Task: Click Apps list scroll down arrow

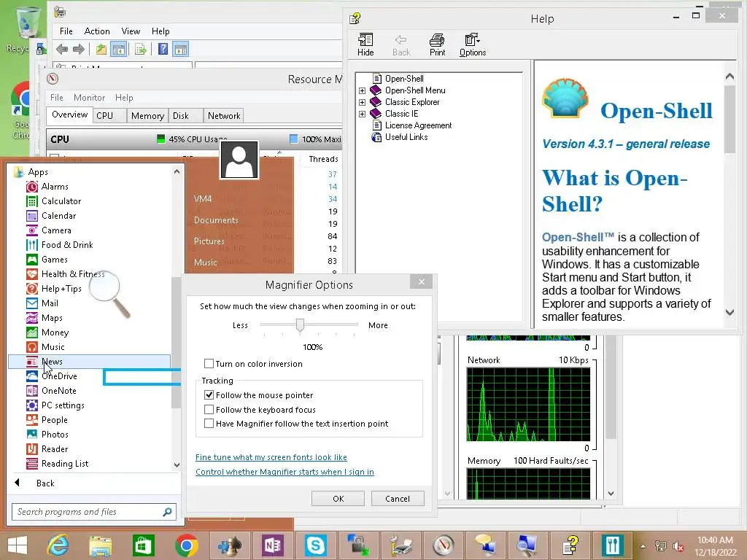Action: 177,465
